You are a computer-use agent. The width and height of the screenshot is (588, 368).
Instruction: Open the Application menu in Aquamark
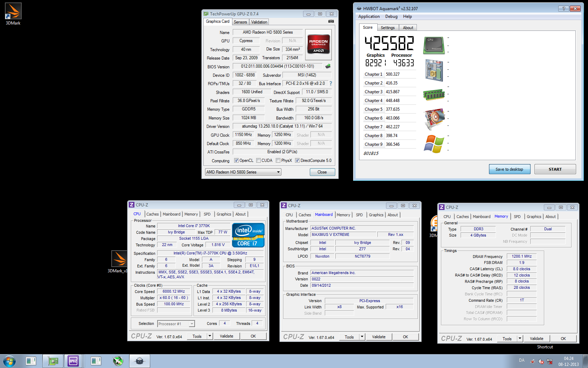[x=369, y=16]
